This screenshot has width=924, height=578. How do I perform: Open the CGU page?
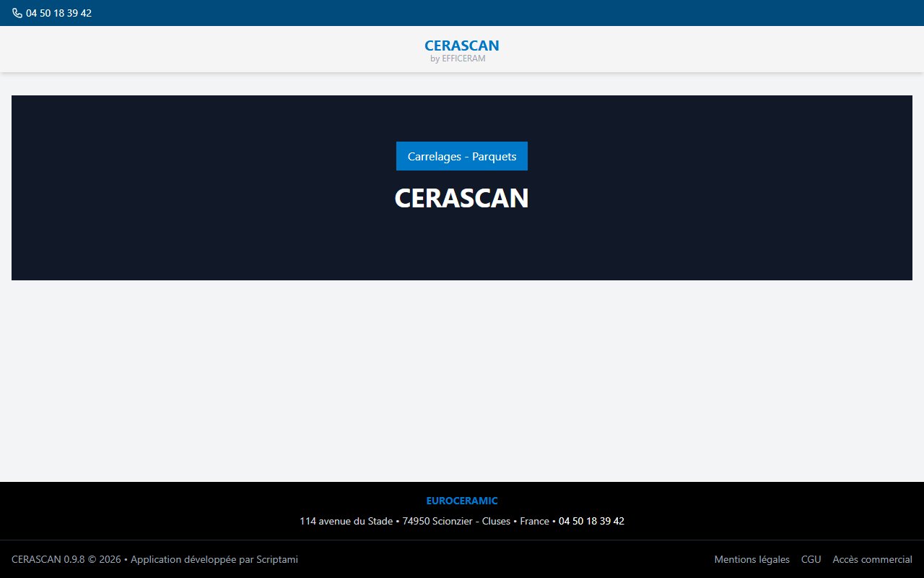(x=811, y=559)
